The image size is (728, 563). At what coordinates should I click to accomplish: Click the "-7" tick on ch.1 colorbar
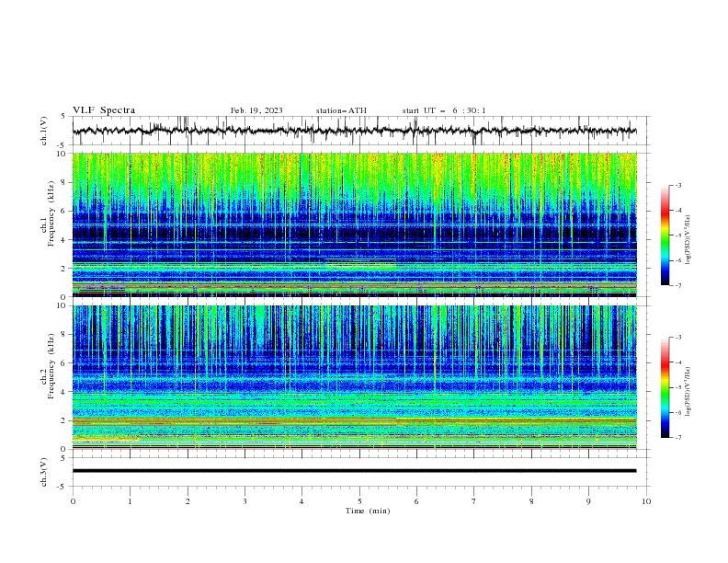[678, 285]
